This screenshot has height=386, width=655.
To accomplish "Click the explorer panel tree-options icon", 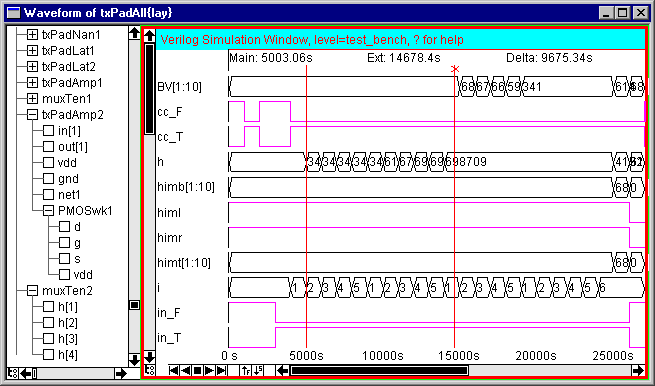I will pos(13,373).
